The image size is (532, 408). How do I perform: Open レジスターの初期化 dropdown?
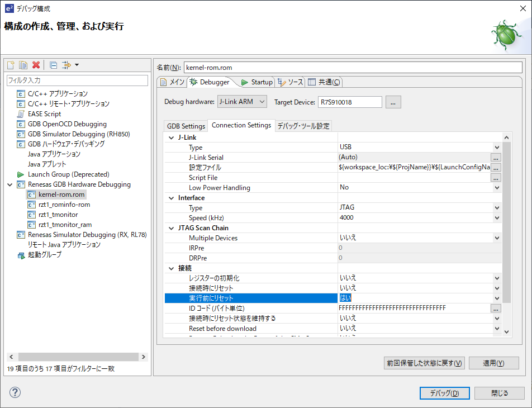tap(497, 278)
